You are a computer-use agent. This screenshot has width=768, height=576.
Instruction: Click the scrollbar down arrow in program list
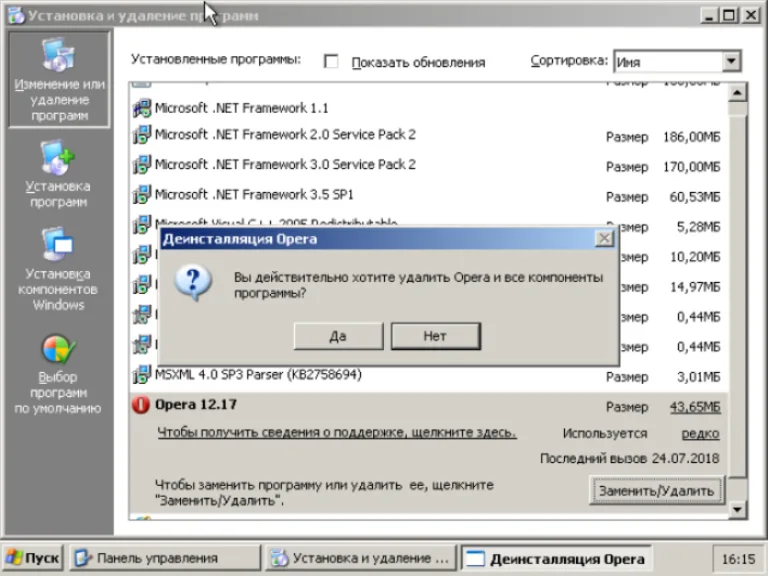pyautogui.click(x=738, y=510)
